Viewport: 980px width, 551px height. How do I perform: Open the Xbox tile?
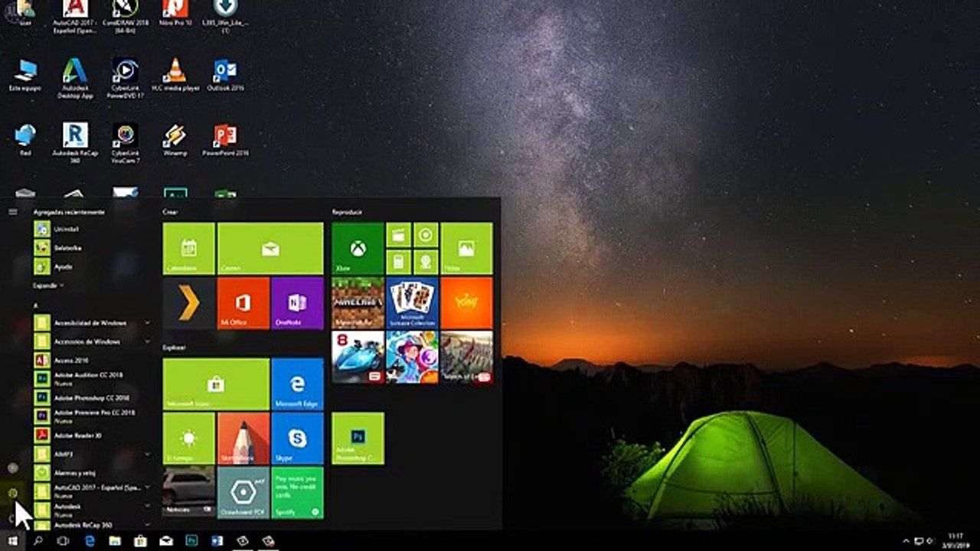(358, 248)
